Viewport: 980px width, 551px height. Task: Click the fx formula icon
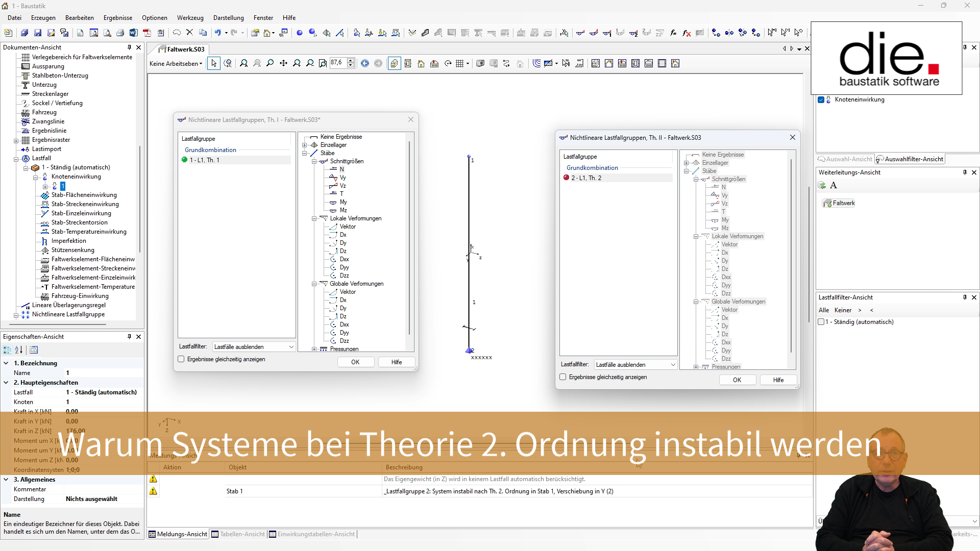pyautogui.click(x=673, y=33)
